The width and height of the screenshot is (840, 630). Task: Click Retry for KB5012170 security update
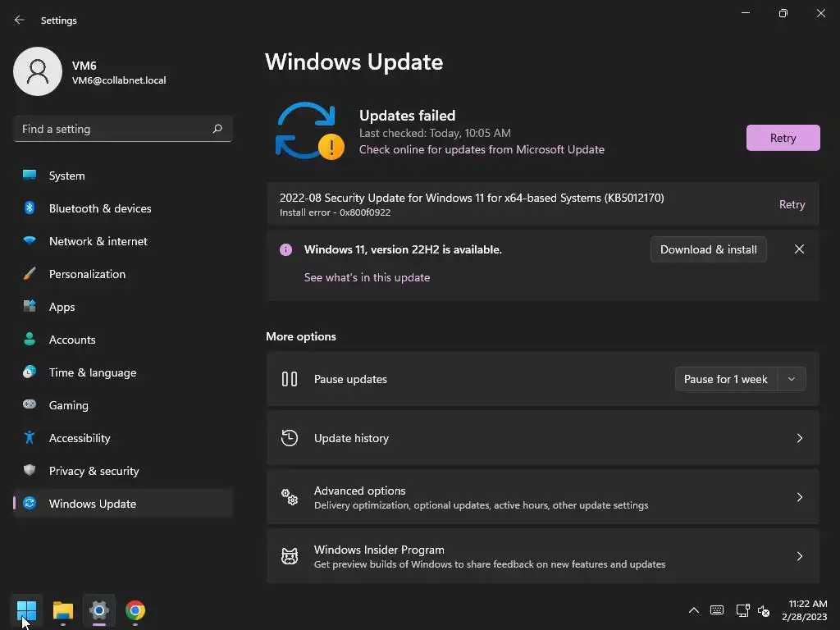point(792,204)
